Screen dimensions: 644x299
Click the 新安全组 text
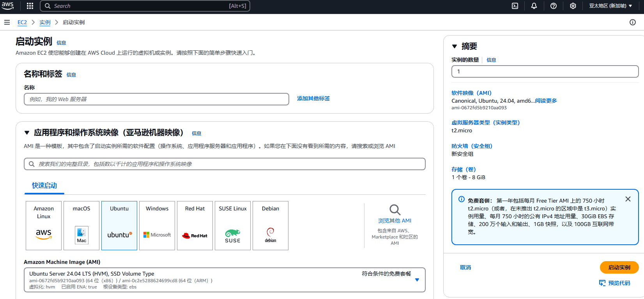[x=462, y=154]
